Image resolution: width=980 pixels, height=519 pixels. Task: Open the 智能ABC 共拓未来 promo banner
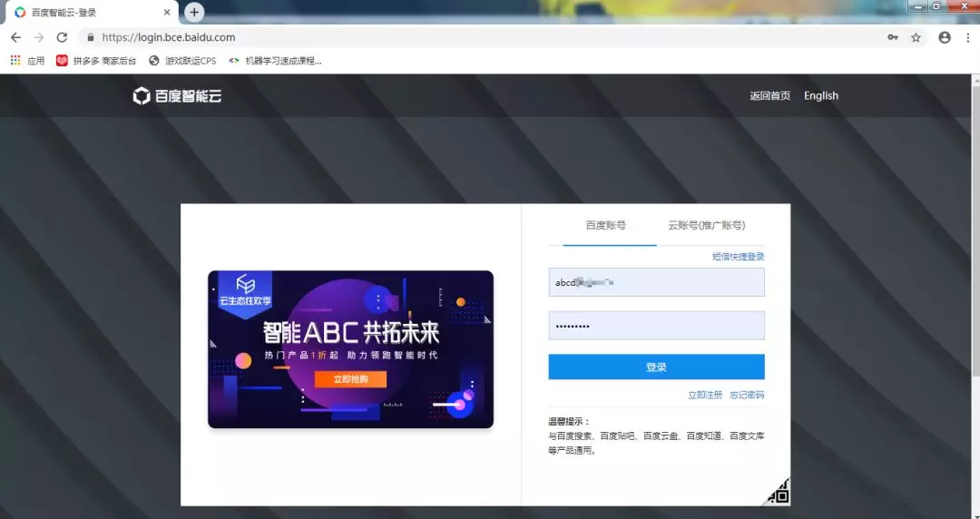click(x=350, y=349)
